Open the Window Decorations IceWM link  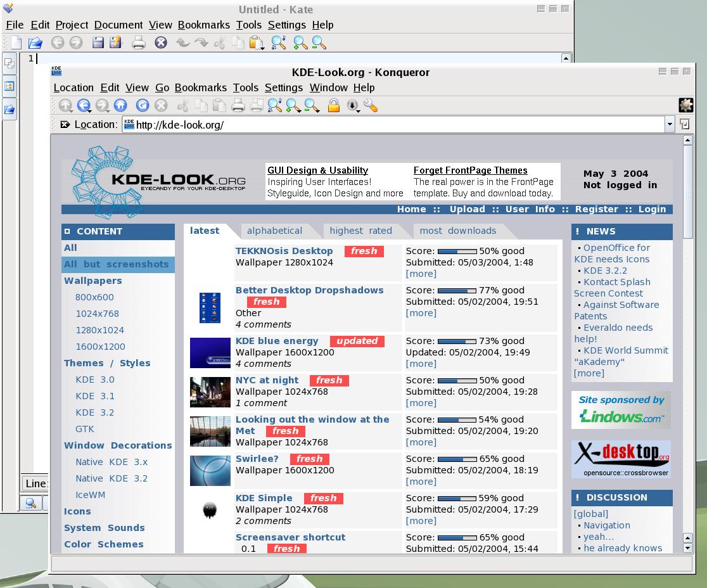(x=90, y=495)
